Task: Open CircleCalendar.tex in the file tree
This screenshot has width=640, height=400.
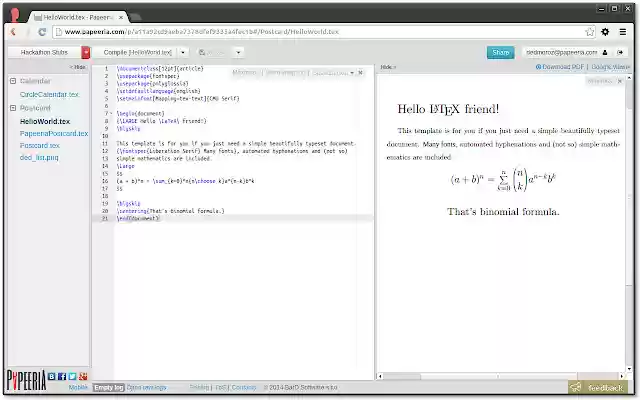Action: coord(49,94)
